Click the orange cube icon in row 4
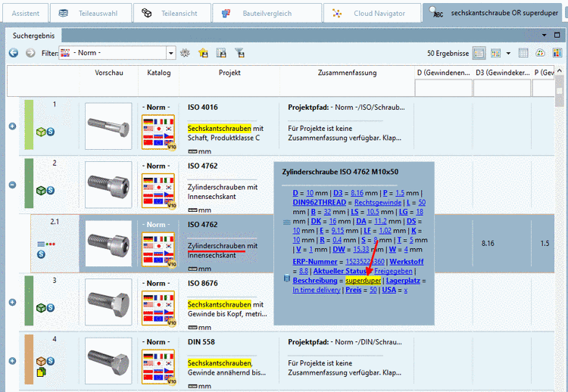The height and width of the screenshot is (392, 568). click(x=41, y=361)
